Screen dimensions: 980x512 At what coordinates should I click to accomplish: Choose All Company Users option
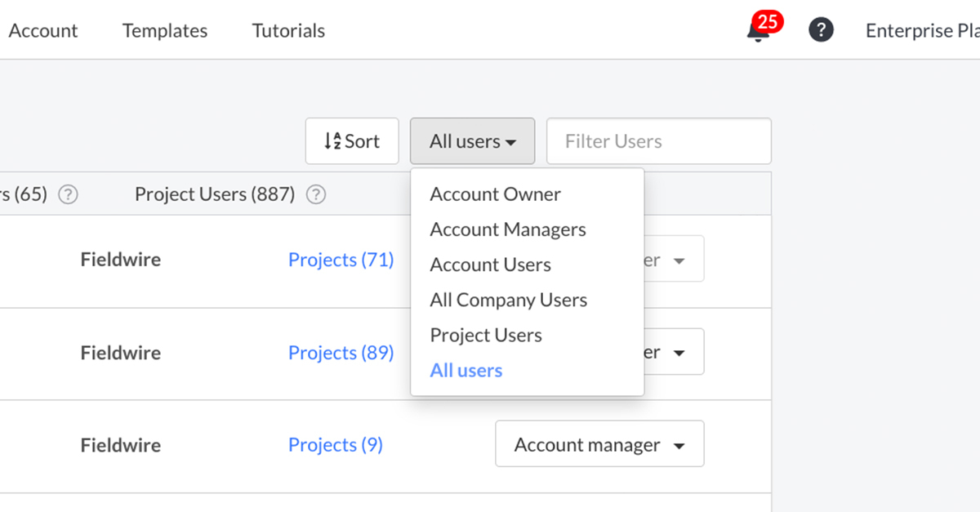point(508,300)
